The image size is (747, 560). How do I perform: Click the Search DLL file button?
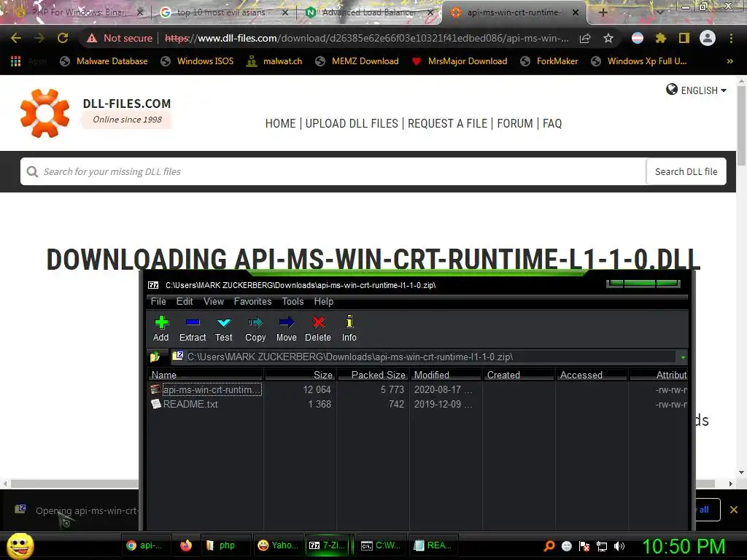[686, 171]
